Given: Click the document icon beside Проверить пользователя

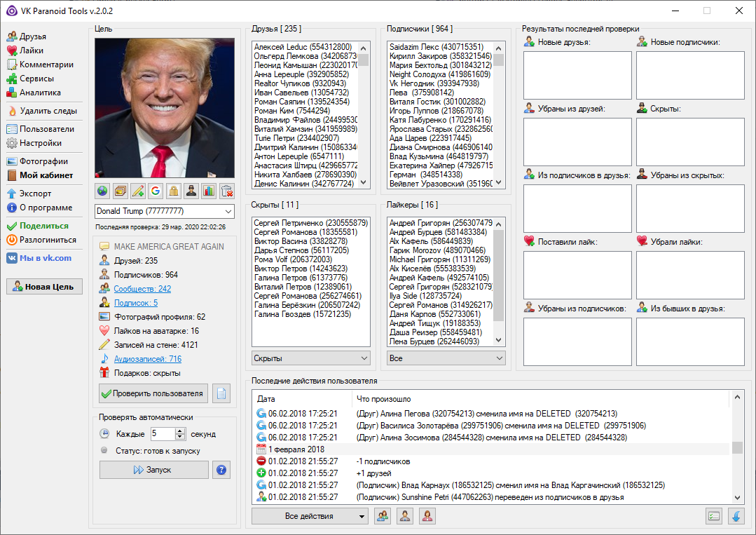Looking at the screenshot, I should point(221,393).
